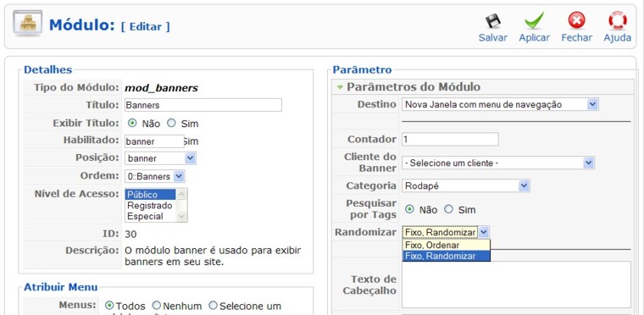Collapse the Parâmetros do Módulo section
644x315 pixels.
click(340, 87)
